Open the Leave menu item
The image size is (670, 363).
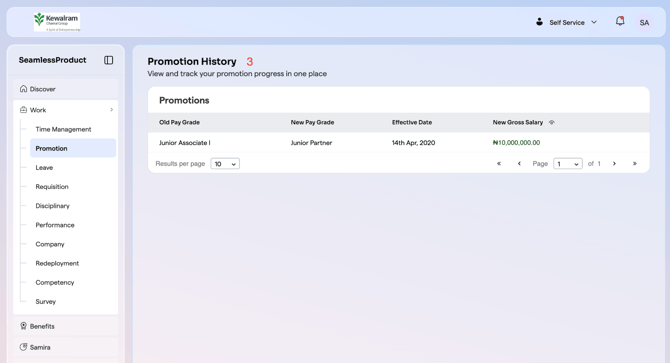(44, 167)
